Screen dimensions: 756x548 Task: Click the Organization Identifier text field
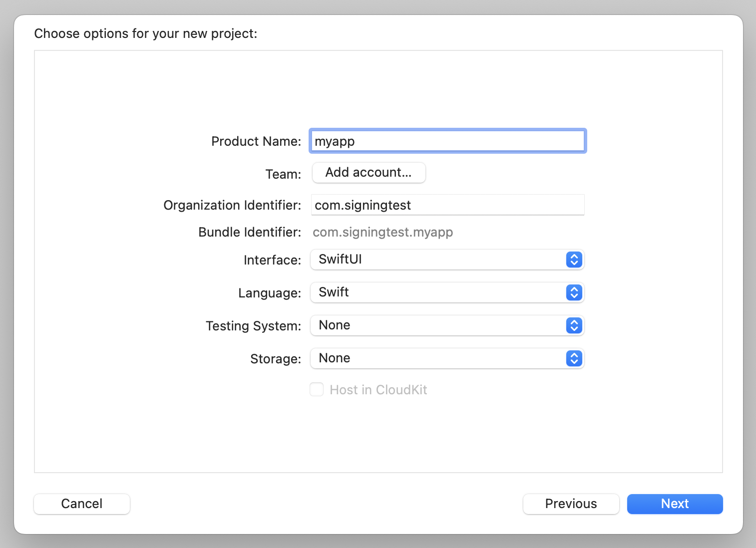click(447, 205)
